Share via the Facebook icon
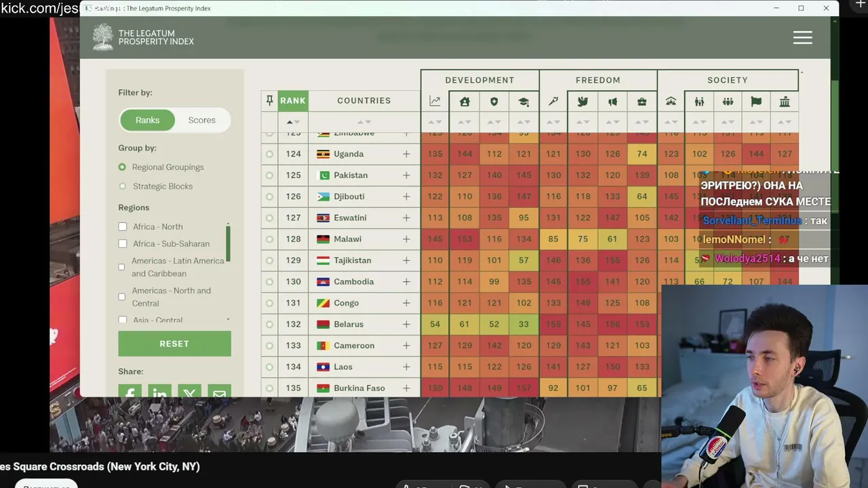Viewport: 868px width, 488px height. (x=130, y=392)
